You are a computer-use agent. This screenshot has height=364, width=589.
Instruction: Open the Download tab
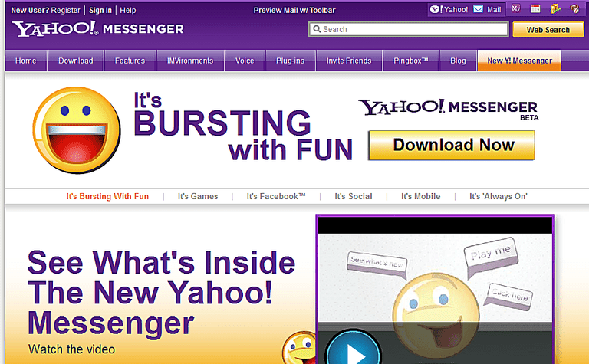75,61
